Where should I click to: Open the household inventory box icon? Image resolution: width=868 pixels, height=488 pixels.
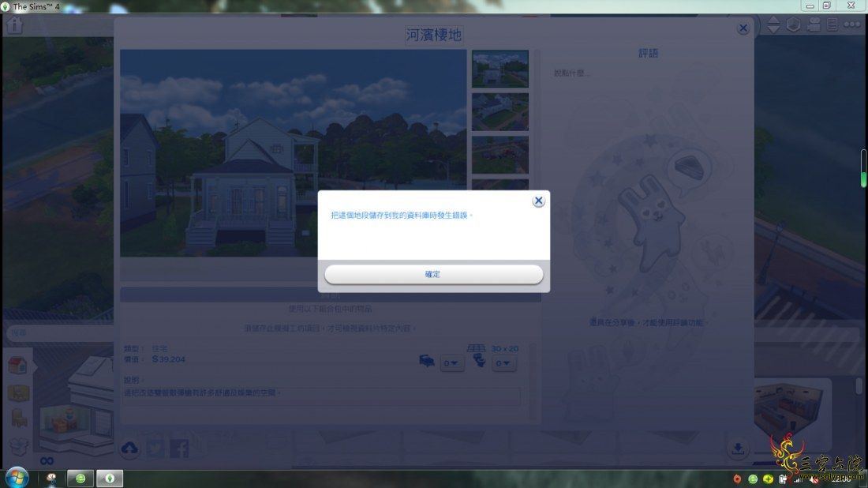tap(18, 446)
